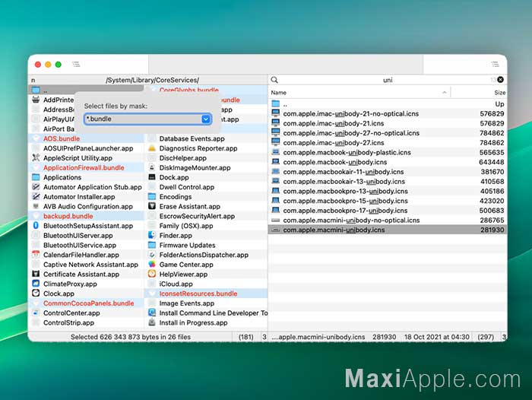The width and height of the screenshot is (532, 400).
Task: Select Install in Progress.app entry
Action: click(193, 322)
